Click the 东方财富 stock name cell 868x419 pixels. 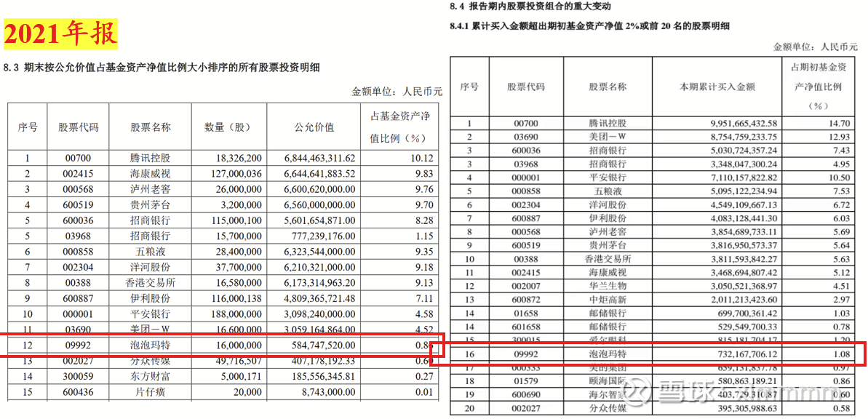[151, 377]
